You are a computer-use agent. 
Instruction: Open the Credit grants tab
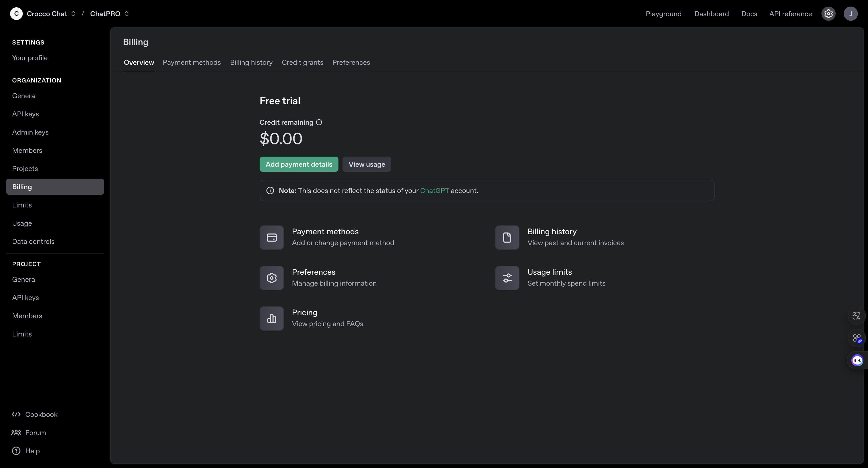[x=302, y=62]
